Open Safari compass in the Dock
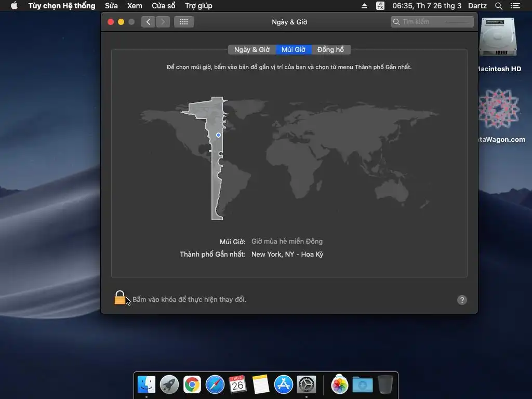Image resolution: width=532 pixels, height=399 pixels. pos(215,385)
